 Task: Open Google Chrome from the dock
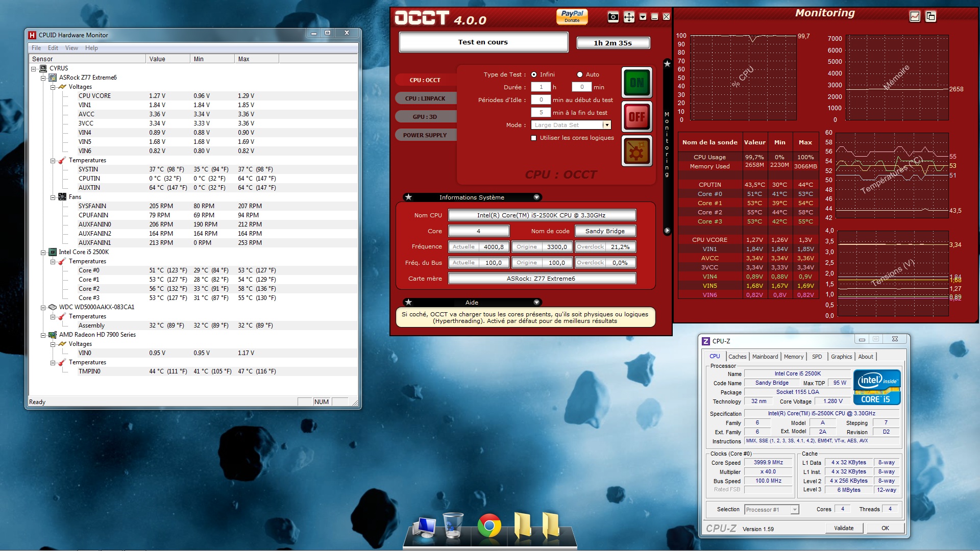[x=489, y=525]
